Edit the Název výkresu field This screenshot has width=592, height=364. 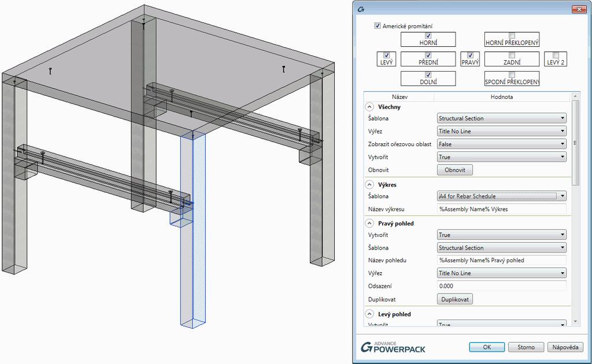[502, 209]
